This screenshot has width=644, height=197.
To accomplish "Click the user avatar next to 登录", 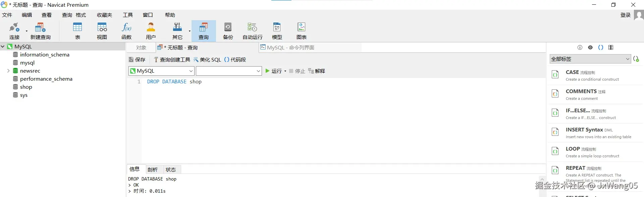I will pyautogui.click(x=639, y=15).
